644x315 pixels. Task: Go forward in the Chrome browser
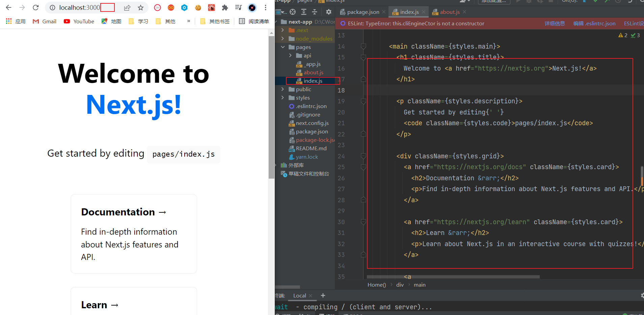click(22, 7)
